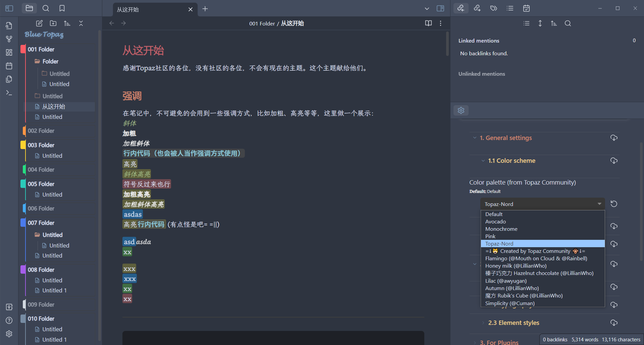This screenshot has height=345, width=644.
Task: Open today's daily note ribbon icon
Action: (x=9, y=66)
